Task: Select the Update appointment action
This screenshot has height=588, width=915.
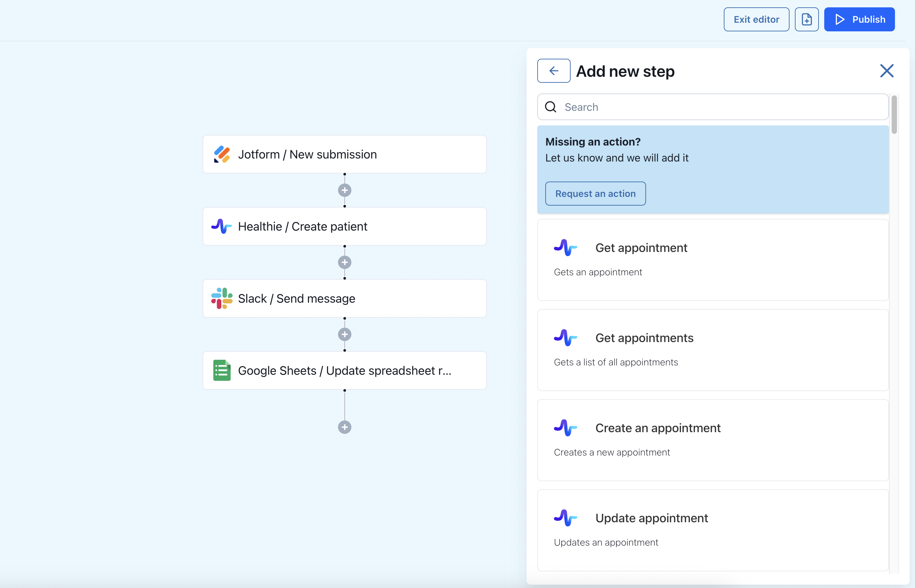Action: pos(713,530)
